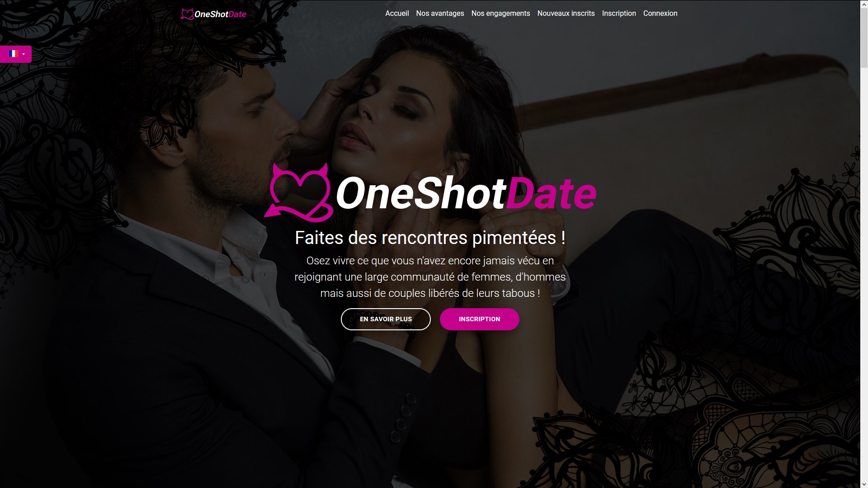Image resolution: width=868 pixels, height=488 pixels.
Task: Click the OneShotDate logo in the navbar
Action: pos(213,14)
